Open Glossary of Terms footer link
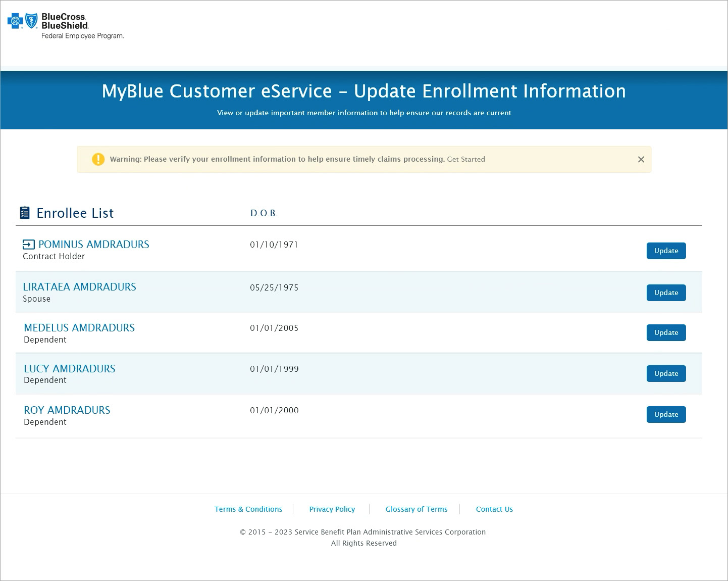Image resolution: width=728 pixels, height=581 pixels. pos(417,509)
